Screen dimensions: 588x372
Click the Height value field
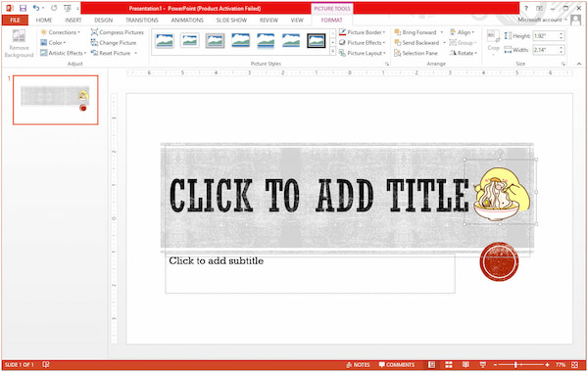(546, 36)
